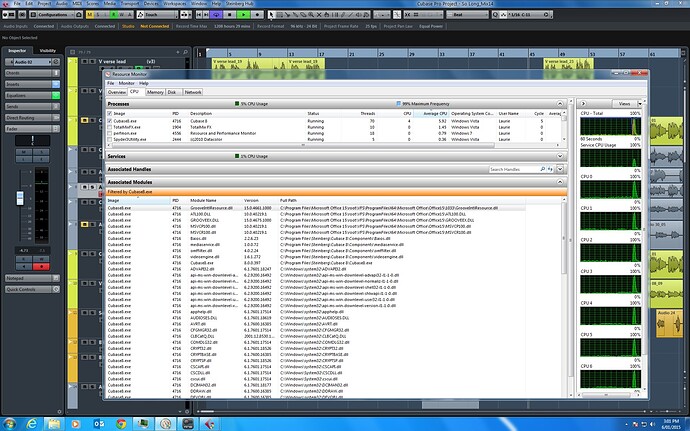690x431 pixels.
Task: Go to next marker in transport
Action: 206,15
